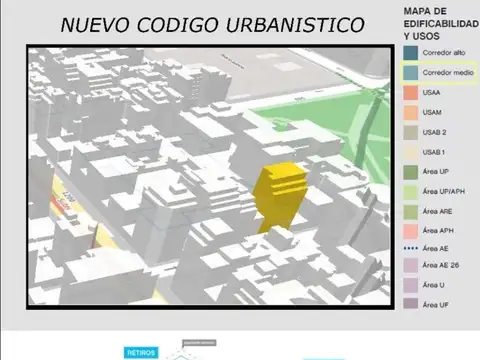Click the Área UP green swatch
The width and height of the screenshot is (480, 360).
(410, 172)
